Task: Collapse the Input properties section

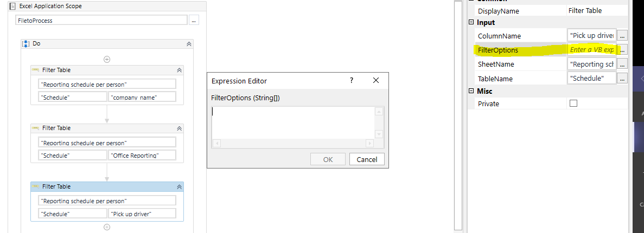Action: (471, 23)
